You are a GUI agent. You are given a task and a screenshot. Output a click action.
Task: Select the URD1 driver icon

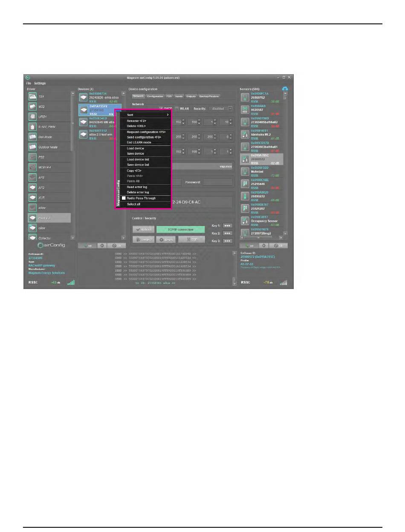coord(33,117)
